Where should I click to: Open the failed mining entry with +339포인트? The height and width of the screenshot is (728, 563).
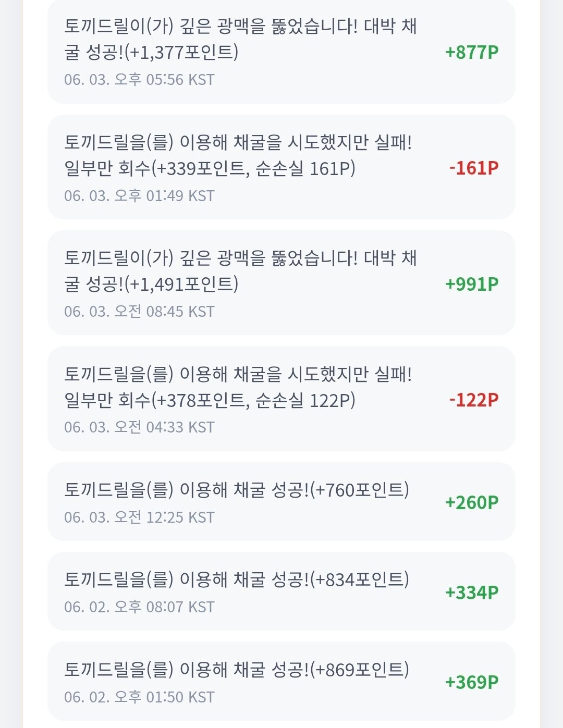coord(281,167)
